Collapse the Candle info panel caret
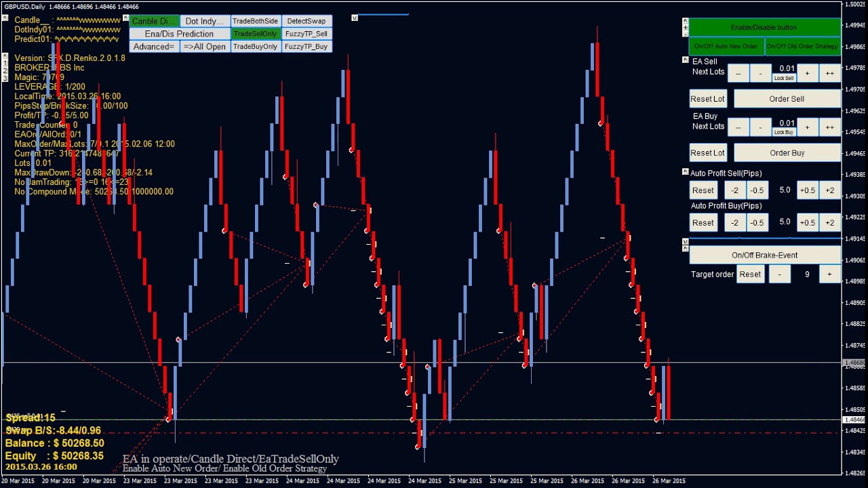Screen dimensions: 868x488 click(x=5, y=19)
